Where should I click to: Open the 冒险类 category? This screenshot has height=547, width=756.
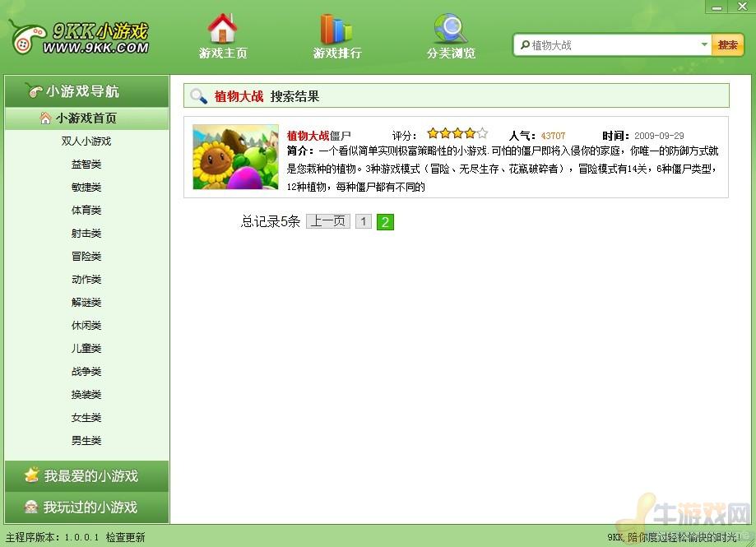pos(86,256)
